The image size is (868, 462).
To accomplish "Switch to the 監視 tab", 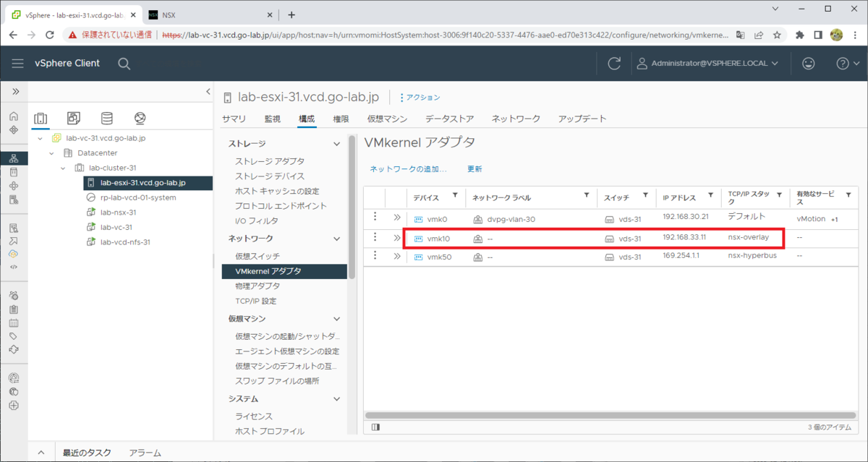I will (273, 119).
